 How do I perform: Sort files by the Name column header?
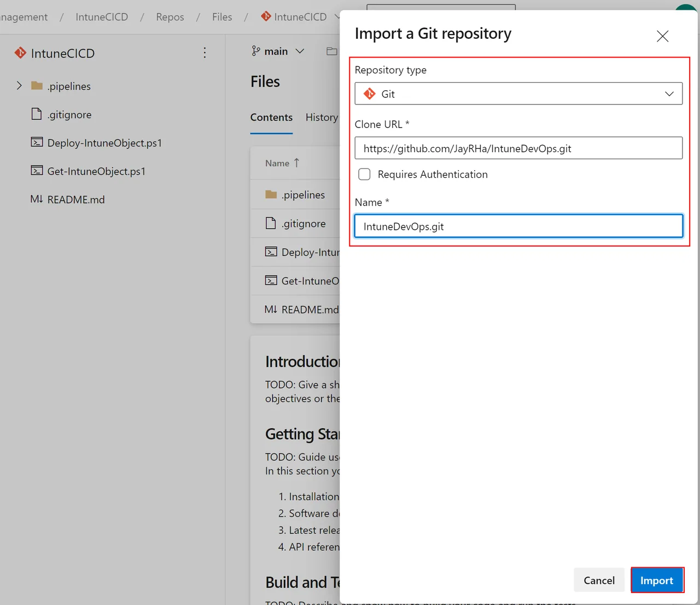(282, 163)
